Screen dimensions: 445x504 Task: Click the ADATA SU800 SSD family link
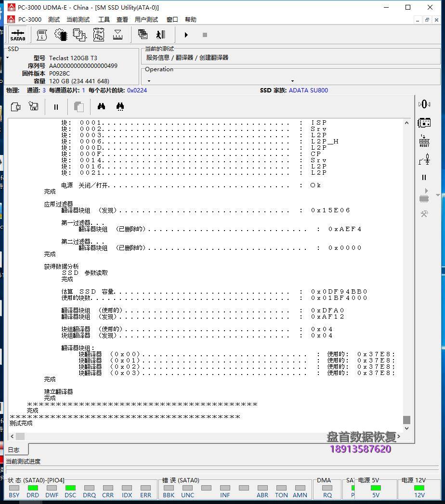click(x=308, y=90)
